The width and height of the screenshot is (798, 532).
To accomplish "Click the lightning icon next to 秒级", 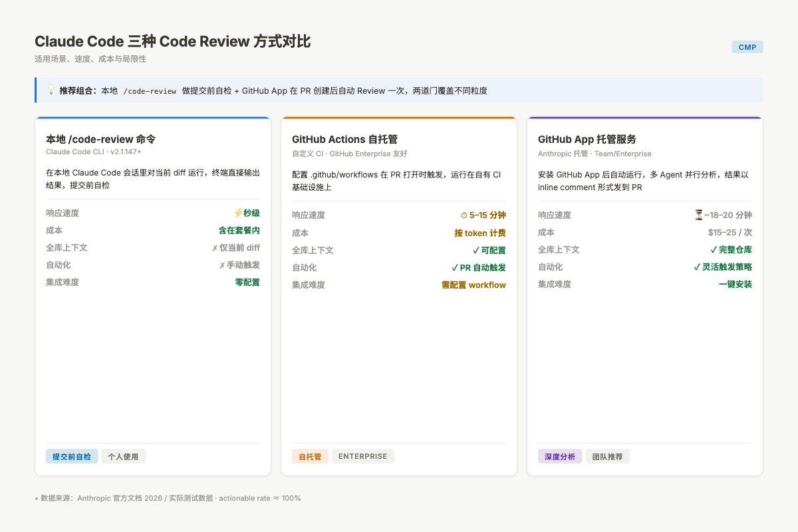I will point(238,213).
